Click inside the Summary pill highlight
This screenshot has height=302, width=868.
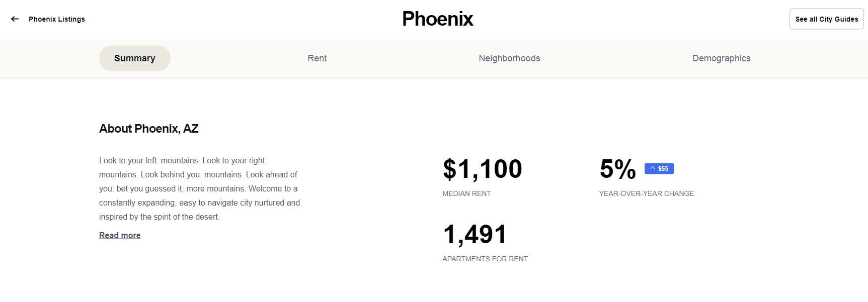click(x=134, y=58)
